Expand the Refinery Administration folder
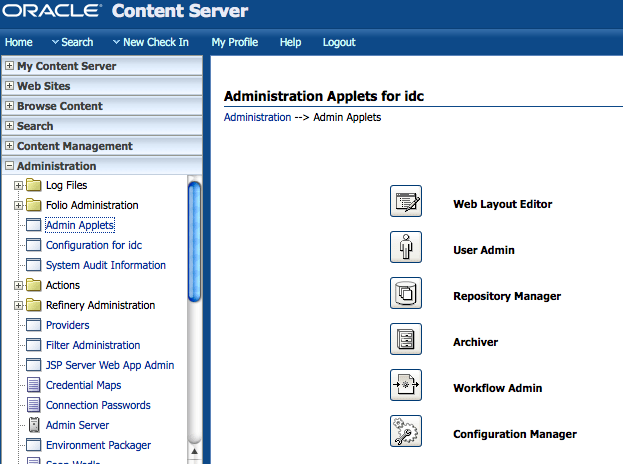The height and width of the screenshot is (464, 623). coord(18,305)
